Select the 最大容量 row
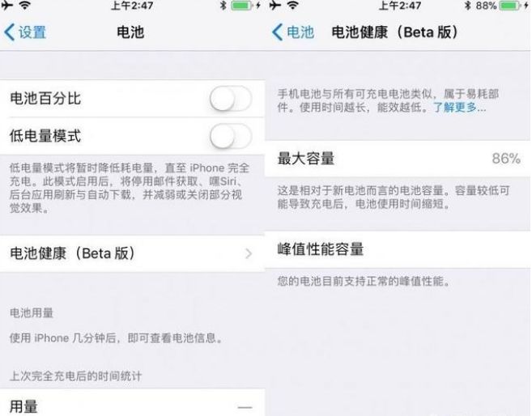This screenshot has width=532, height=416. pyautogui.click(x=398, y=159)
